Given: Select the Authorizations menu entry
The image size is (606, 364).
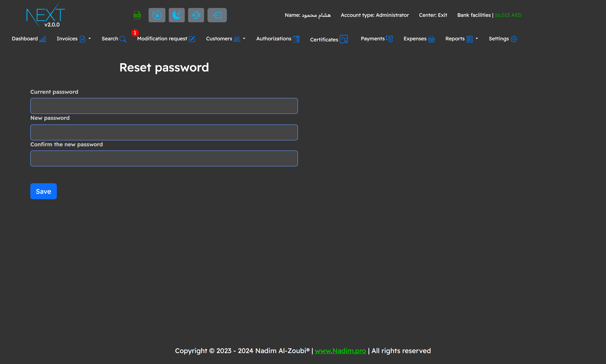Looking at the screenshot, I should 278,39.
